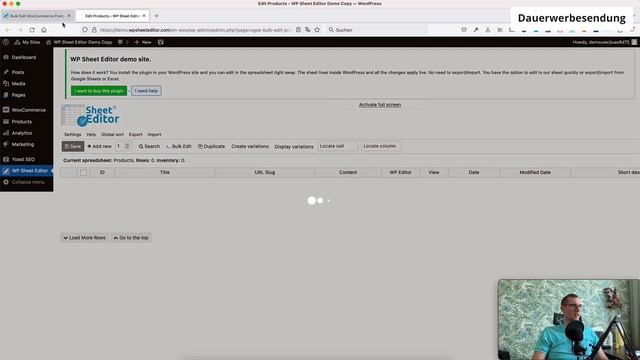
Task: Click the translate page icon in address bar
Action: [307, 30]
